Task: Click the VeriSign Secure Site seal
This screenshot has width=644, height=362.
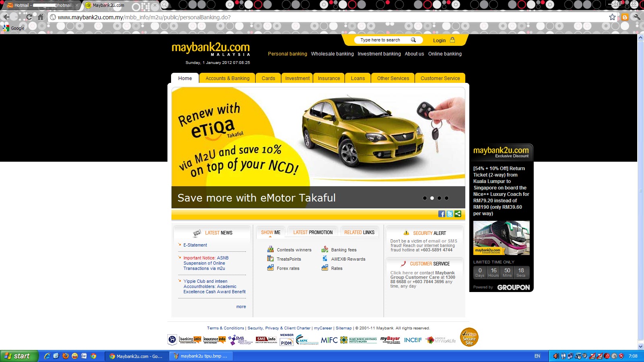Action: 469,337
